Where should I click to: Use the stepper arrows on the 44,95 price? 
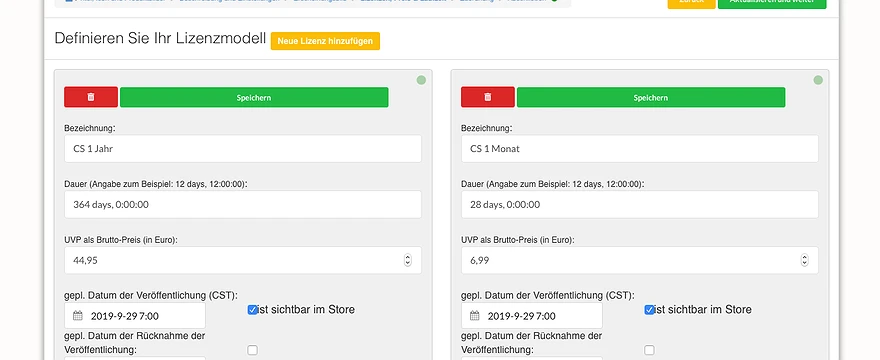tap(408, 260)
